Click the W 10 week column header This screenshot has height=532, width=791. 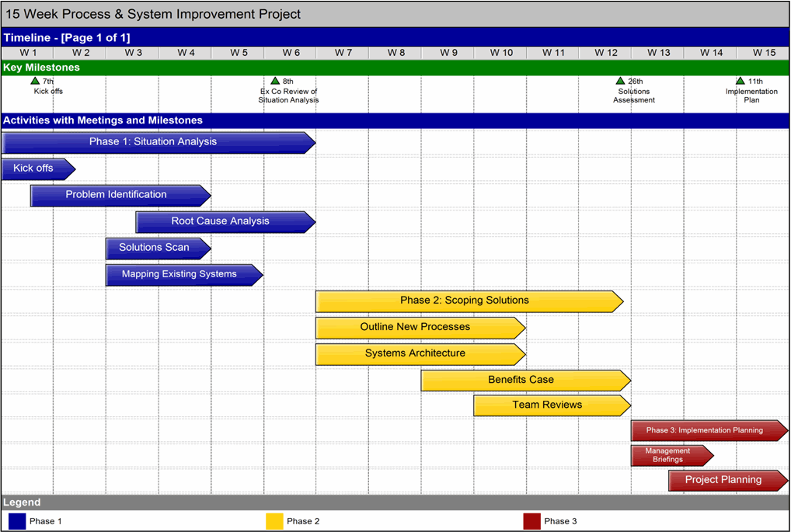pos(501,53)
